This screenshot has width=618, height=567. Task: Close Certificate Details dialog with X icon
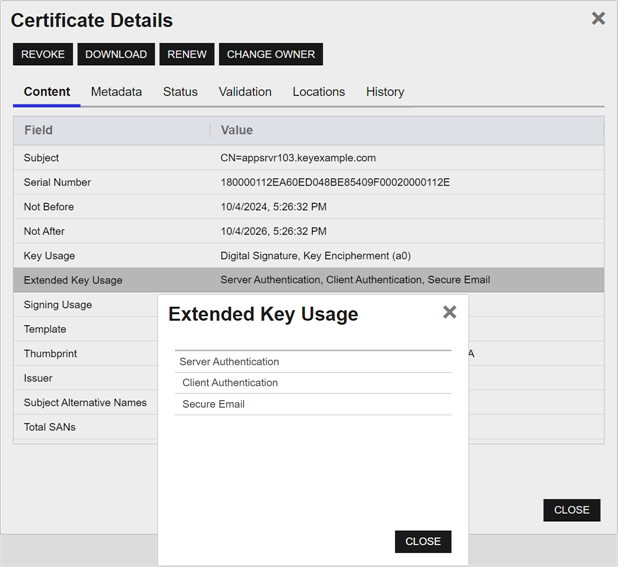coord(598,18)
